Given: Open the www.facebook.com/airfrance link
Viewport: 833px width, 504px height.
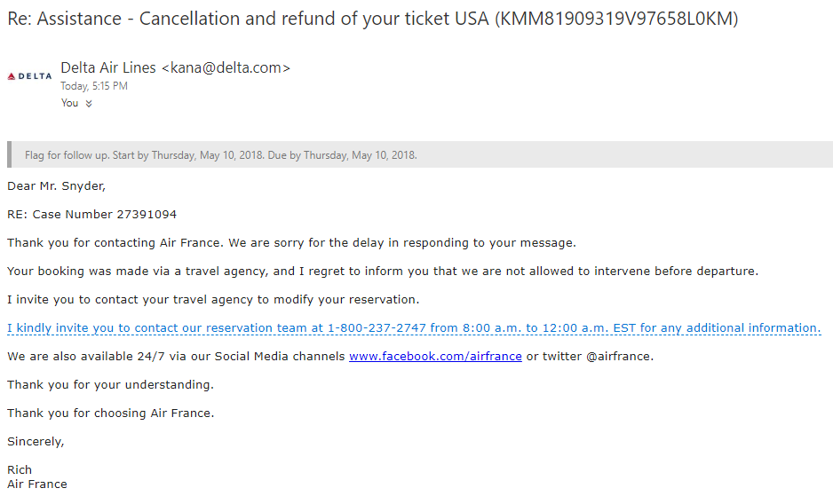Looking at the screenshot, I should (x=435, y=357).
